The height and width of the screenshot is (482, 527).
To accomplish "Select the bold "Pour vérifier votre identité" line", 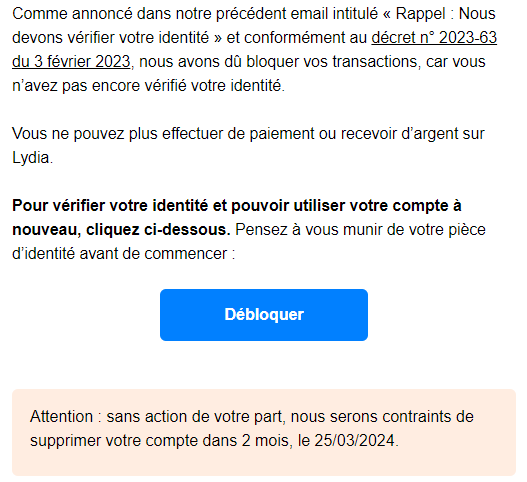I will 237,206.
